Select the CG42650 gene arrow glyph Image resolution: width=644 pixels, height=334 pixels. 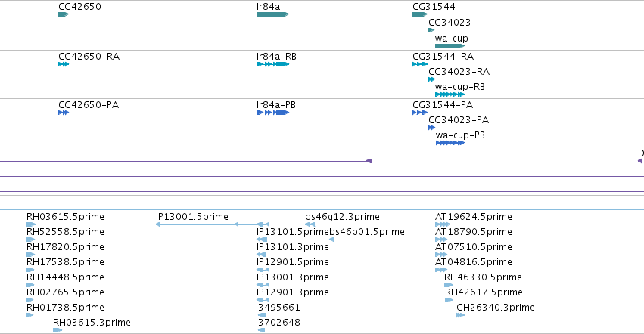click(64, 14)
